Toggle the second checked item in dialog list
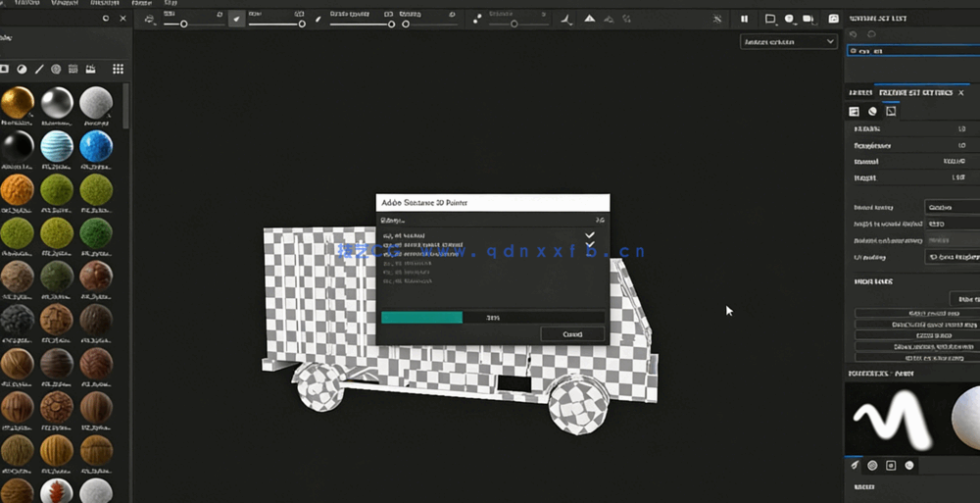The height and width of the screenshot is (503, 980). pyautogui.click(x=589, y=245)
